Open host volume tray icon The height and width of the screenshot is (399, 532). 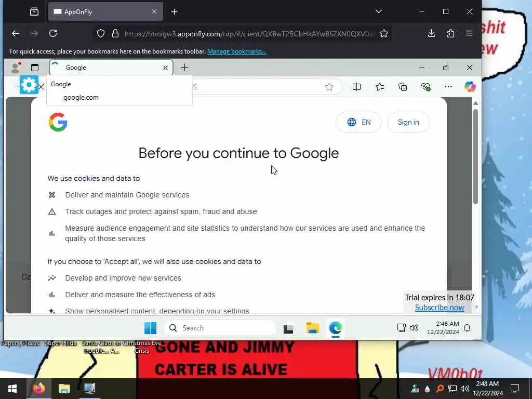click(x=465, y=389)
